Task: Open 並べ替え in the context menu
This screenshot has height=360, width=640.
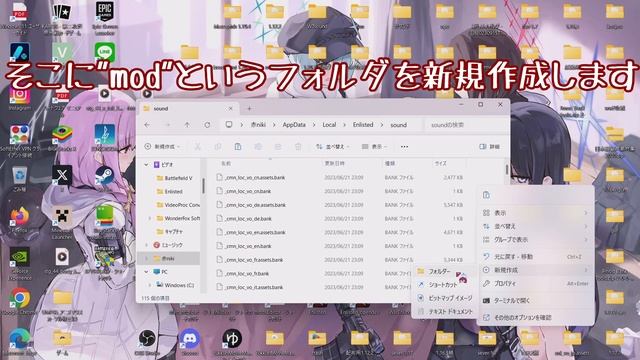Action: (536, 226)
